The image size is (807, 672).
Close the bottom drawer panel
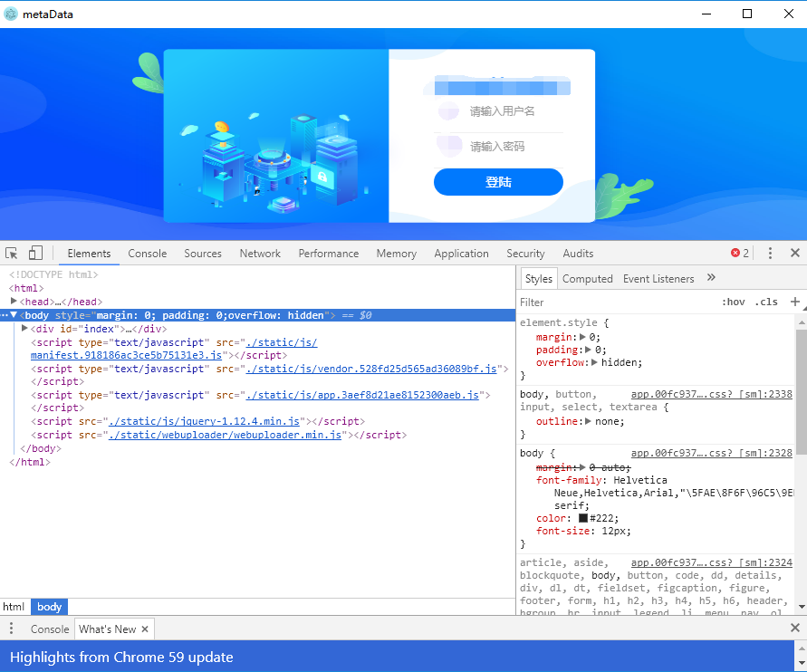point(794,628)
